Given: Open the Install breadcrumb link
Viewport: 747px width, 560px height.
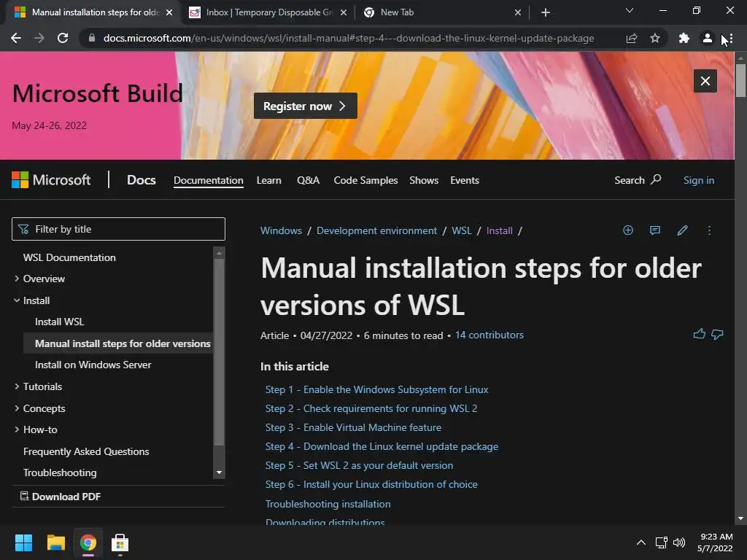Looking at the screenshot, I should (x=499, y=230).
